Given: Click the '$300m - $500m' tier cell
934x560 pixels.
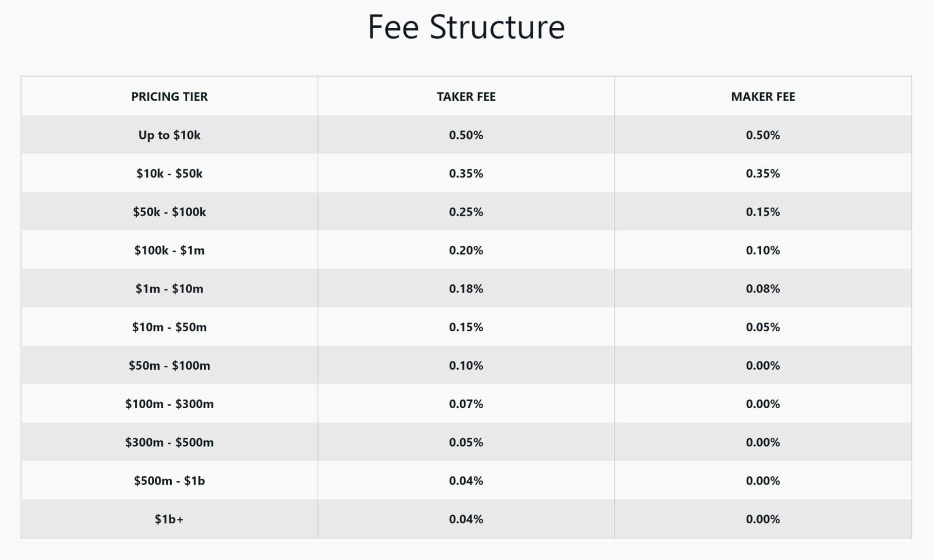Looking at the screenshot, I should coord(169,442).
